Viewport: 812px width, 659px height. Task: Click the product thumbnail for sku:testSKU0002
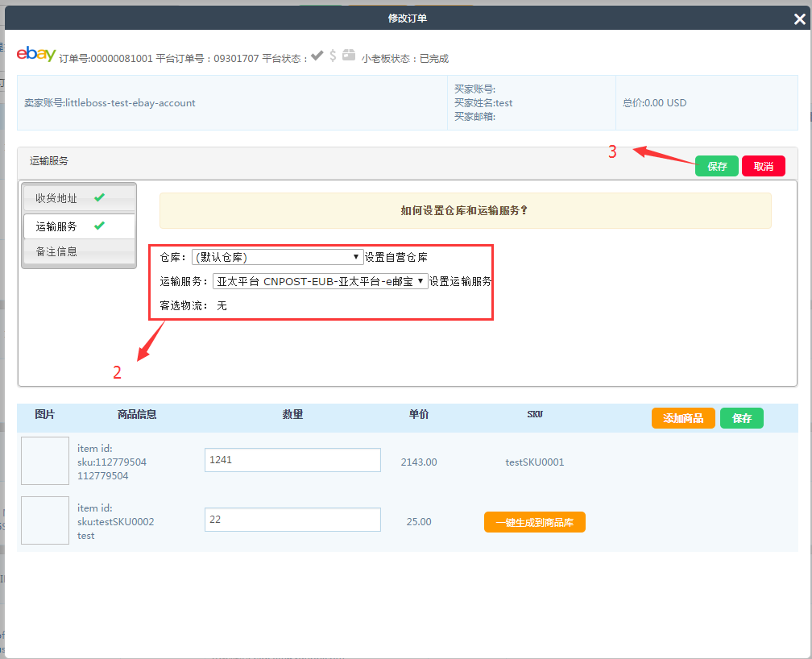click(45, 520)
